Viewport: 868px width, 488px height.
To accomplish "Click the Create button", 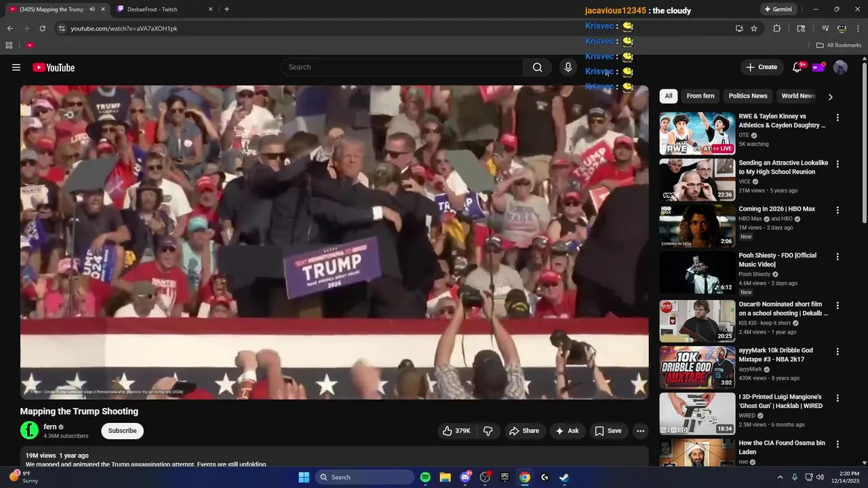I will 762,67.
